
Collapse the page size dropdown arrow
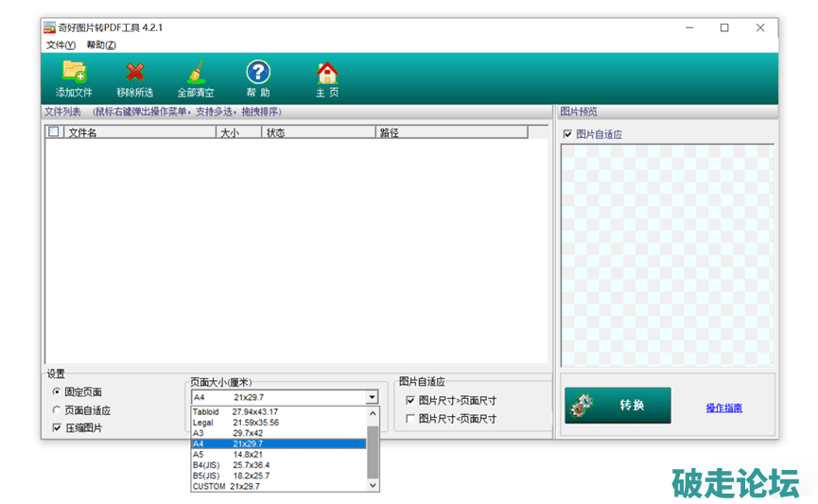372,398
